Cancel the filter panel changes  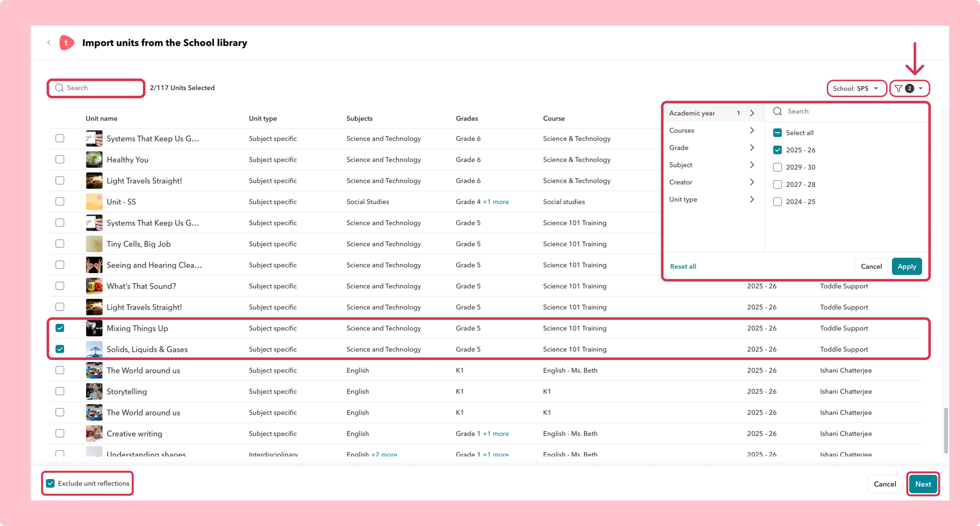(x=871, y=266)
